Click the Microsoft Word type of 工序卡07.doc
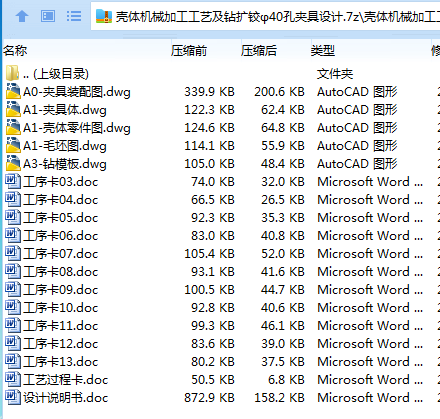Viewport: 440px width, 419px height. (370, 254)
